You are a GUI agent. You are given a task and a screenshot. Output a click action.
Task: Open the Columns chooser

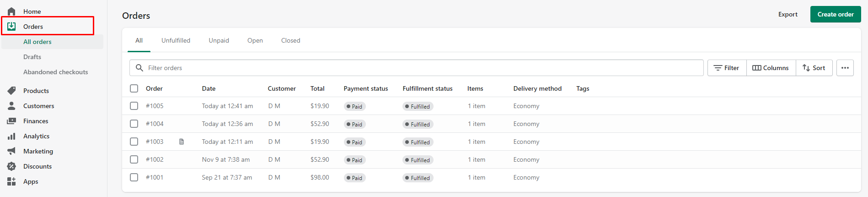(x=771, y=68)
